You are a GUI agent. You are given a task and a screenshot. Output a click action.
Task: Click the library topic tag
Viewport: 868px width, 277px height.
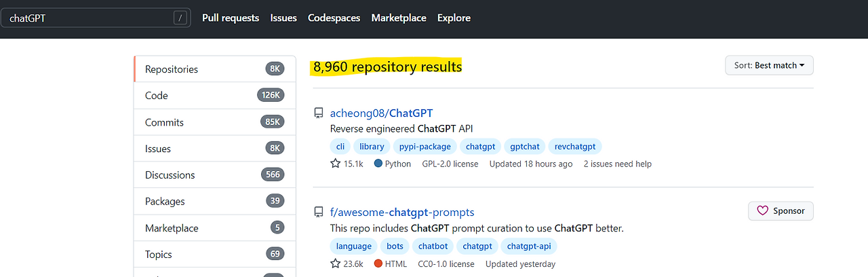[x=372, y=146]
